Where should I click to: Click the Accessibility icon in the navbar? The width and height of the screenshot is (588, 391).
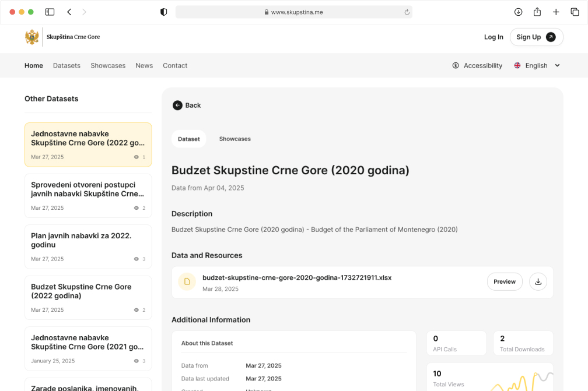click(x=456, y=66)
